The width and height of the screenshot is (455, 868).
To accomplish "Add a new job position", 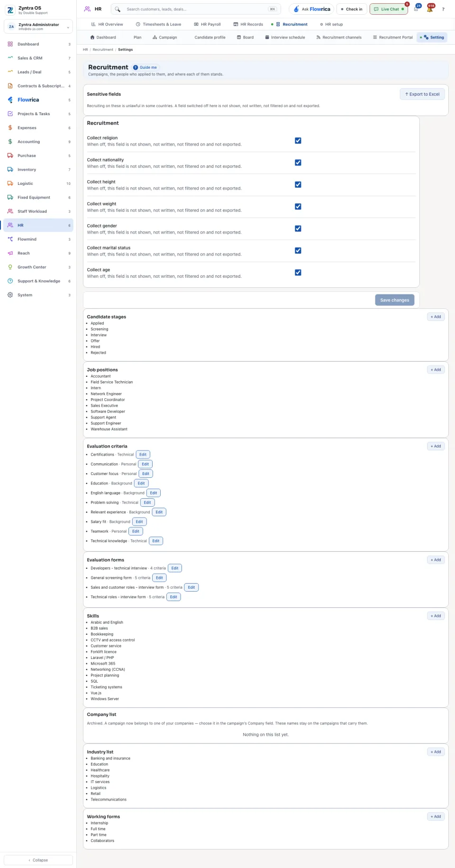I will 436,370.
